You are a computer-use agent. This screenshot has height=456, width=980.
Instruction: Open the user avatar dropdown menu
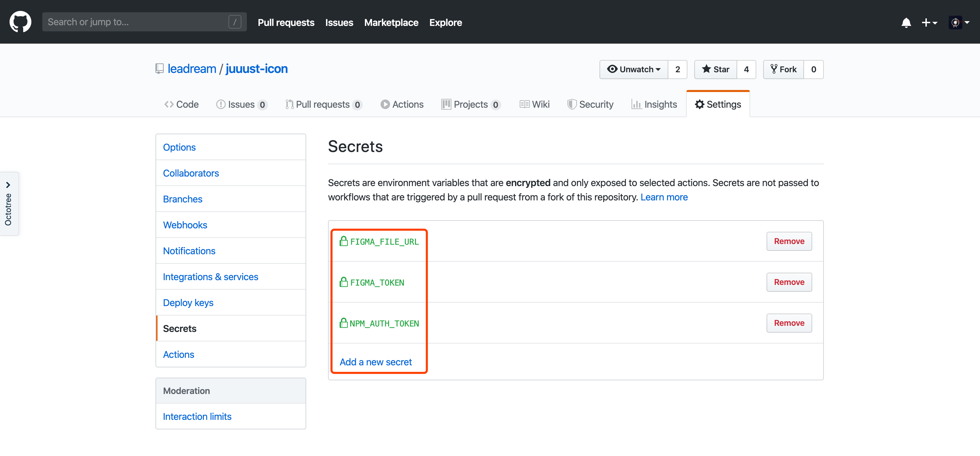click(959, 22)
